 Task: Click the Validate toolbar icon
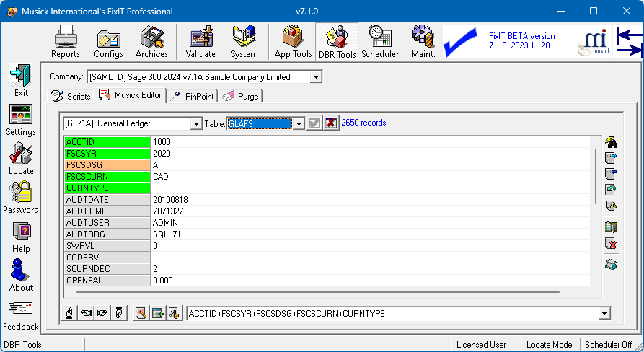pyautogui.click(x=200, y=42)
